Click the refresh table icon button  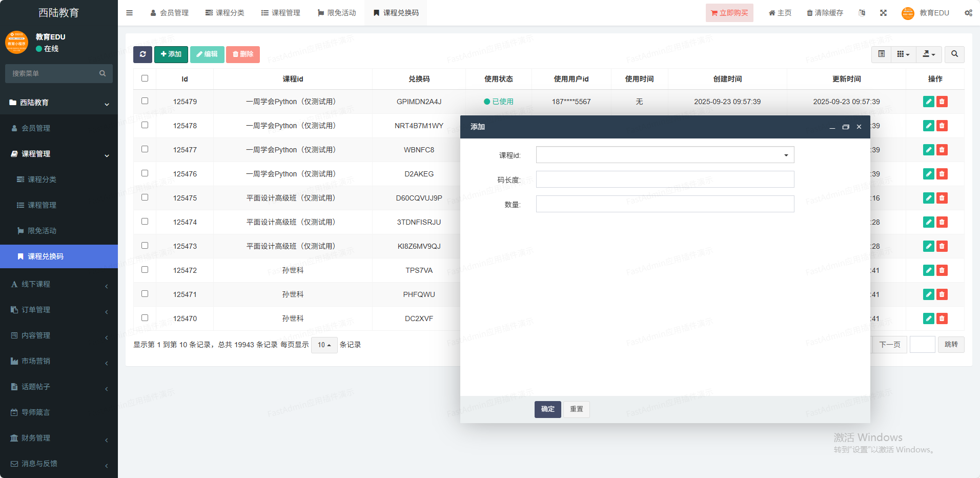tap(142, 54)
